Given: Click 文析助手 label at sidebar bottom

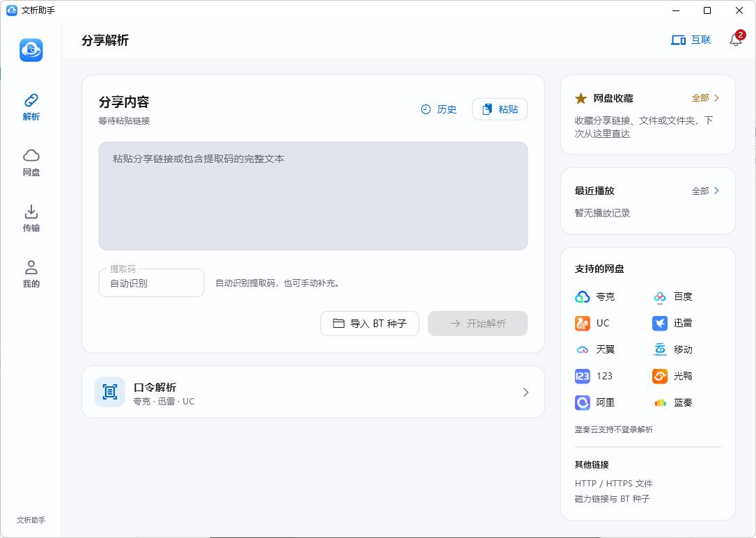Looking at the screenshot, I should point(31,520).
